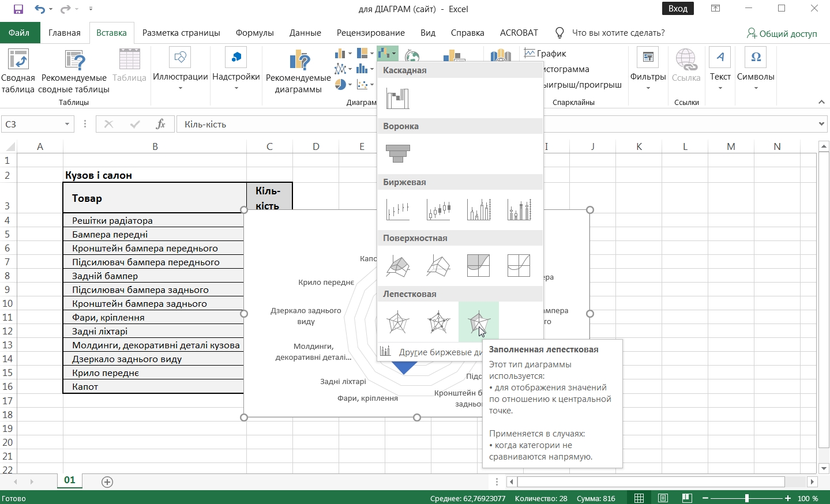This screenshot has height=504, width=830.
Task: Click the Общий доступ share button
Action: (782, 33)
